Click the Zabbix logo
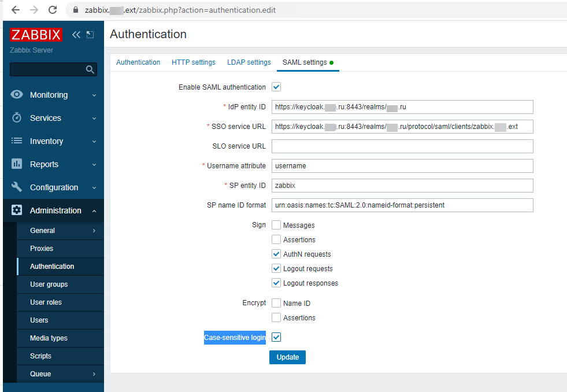Viewport: 567px width, 392px height. coord(36,35)
